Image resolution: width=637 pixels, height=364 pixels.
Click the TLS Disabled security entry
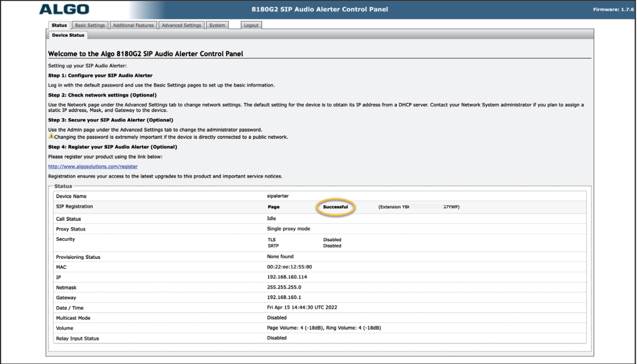302,238
